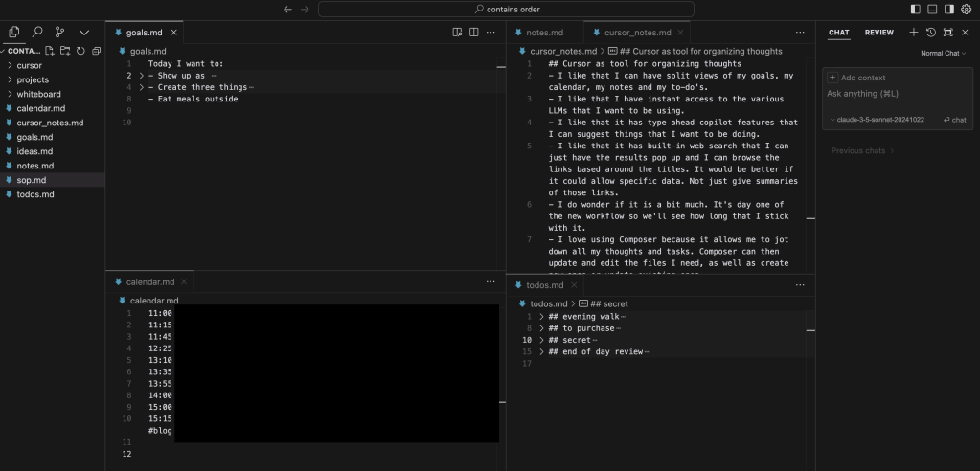This screenshot has height=471, width=980.
Task: Click the Add context button
Action: point(857,78)
